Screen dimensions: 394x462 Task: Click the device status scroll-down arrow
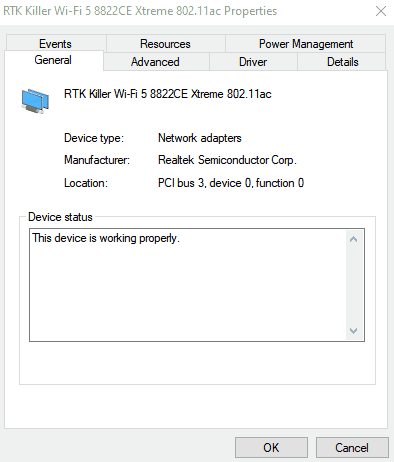coord(354,331)
